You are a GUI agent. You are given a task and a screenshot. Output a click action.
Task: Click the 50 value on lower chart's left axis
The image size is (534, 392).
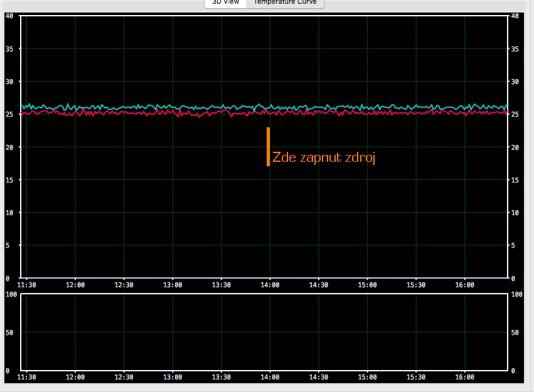[x=8, y=332]
